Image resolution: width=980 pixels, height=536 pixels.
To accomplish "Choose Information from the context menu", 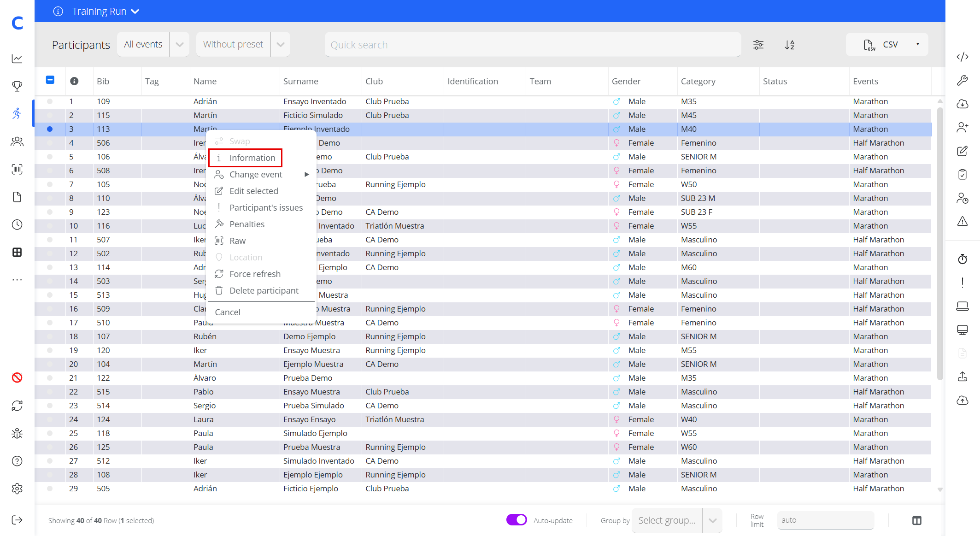I will coord(245,158).
